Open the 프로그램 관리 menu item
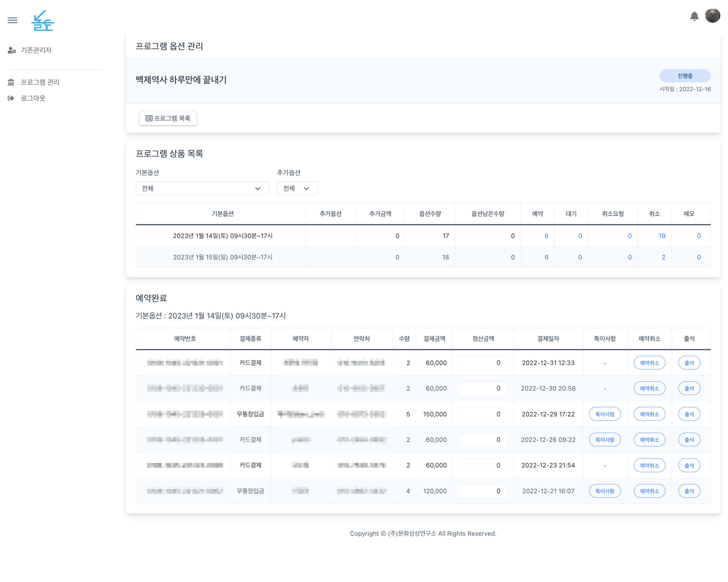 point(40,82)
